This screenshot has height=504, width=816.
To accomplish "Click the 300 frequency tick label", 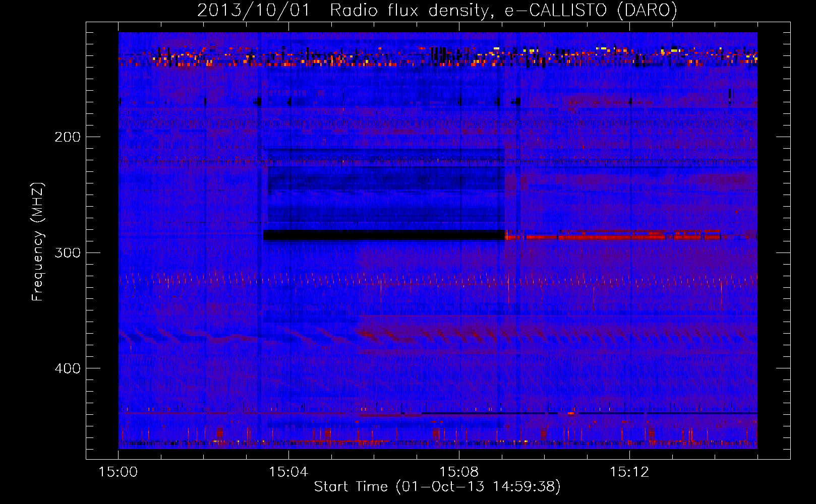I will [x=68, y=253].
